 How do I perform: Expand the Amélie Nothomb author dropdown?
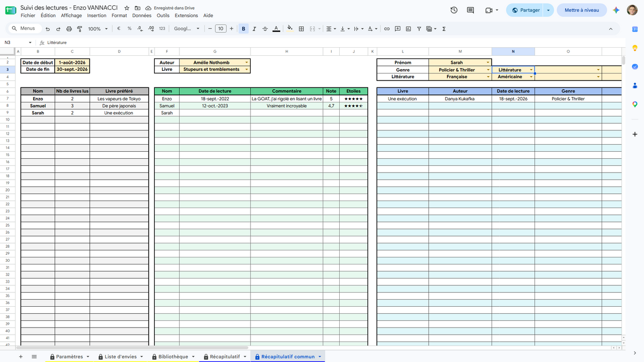[246, 63]
